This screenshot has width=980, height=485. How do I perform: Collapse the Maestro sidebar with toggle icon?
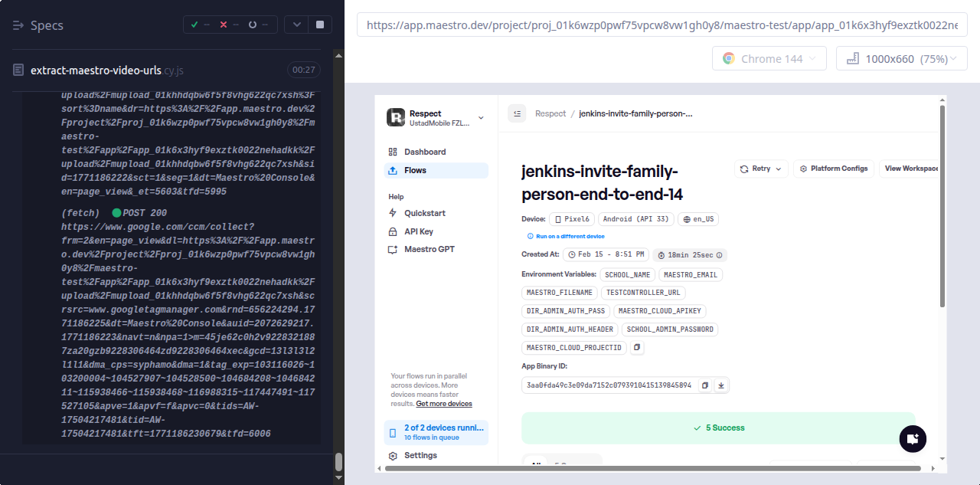tap(517, 113)
